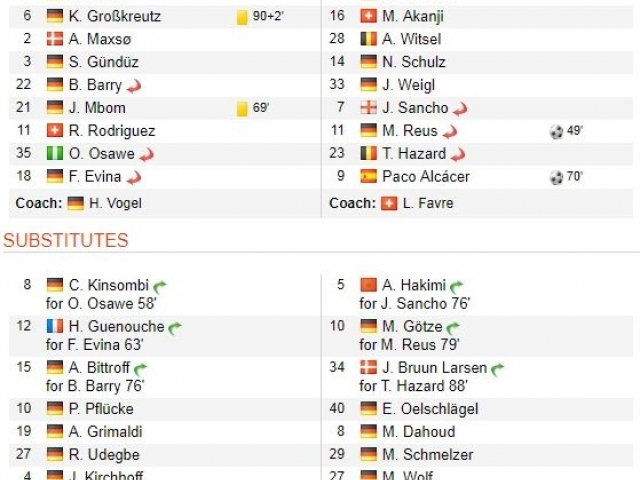This screenshot has height=480, width=640.
Task: Click the SUBSTITUTES section heading
Action: point(66,240)
